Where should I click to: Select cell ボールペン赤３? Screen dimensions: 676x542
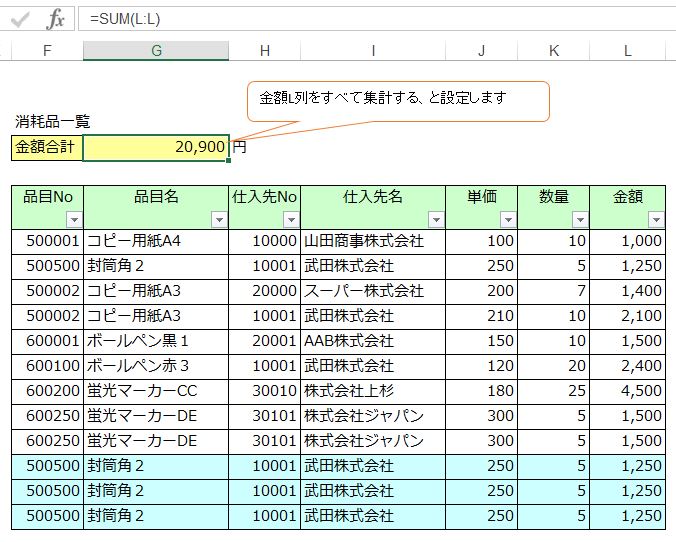(156, 367)
